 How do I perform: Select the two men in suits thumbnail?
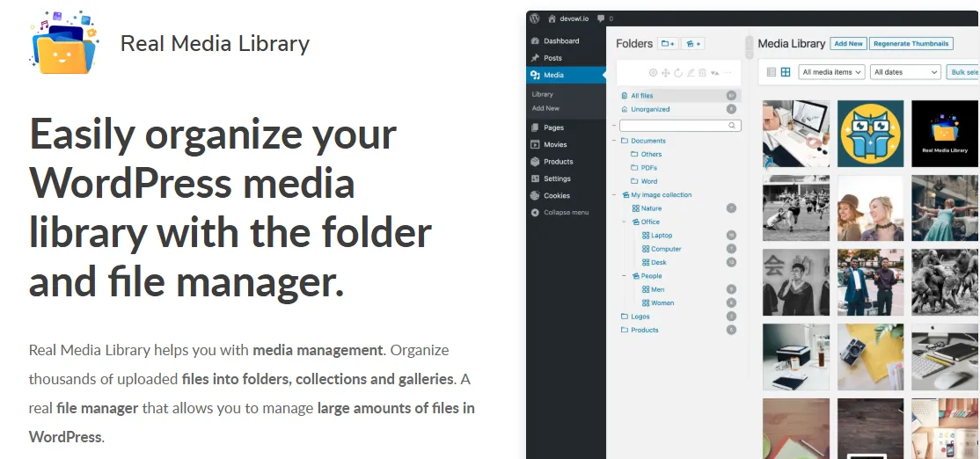click(870, 282)
